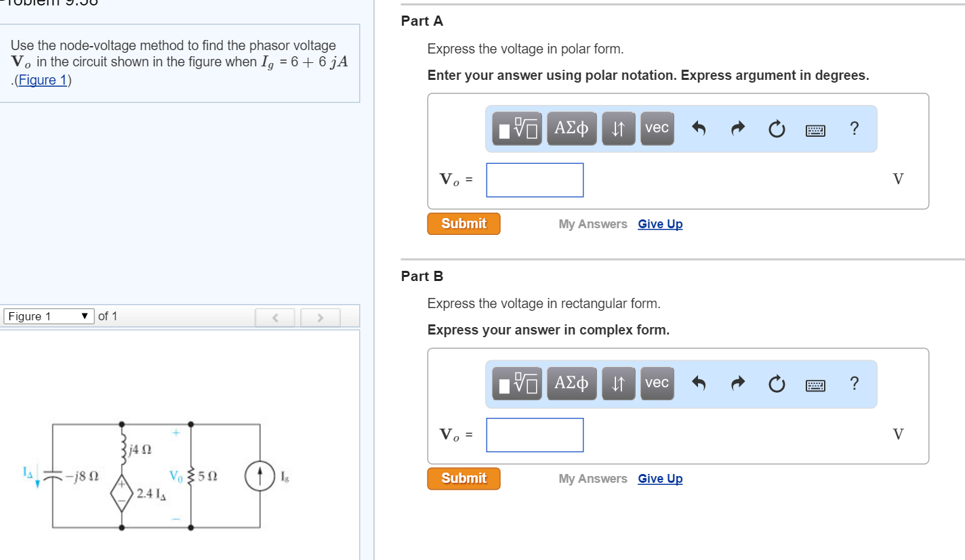Redo the last action in Part A editor
This screenshot has height=560, width=965.
(737, 128)
